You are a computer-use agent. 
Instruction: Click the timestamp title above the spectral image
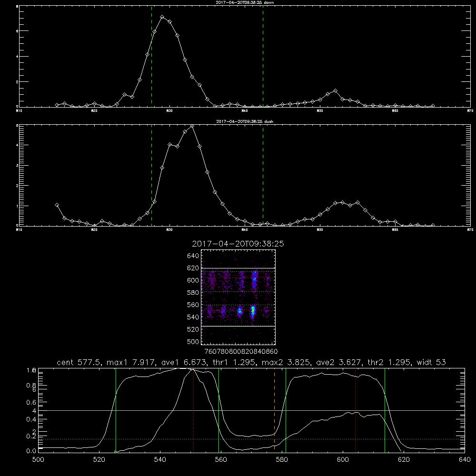point(238,244)
